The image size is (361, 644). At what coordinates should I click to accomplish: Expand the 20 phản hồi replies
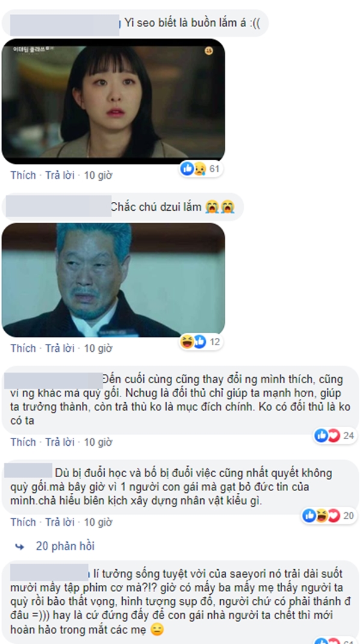tap(65, 546)
